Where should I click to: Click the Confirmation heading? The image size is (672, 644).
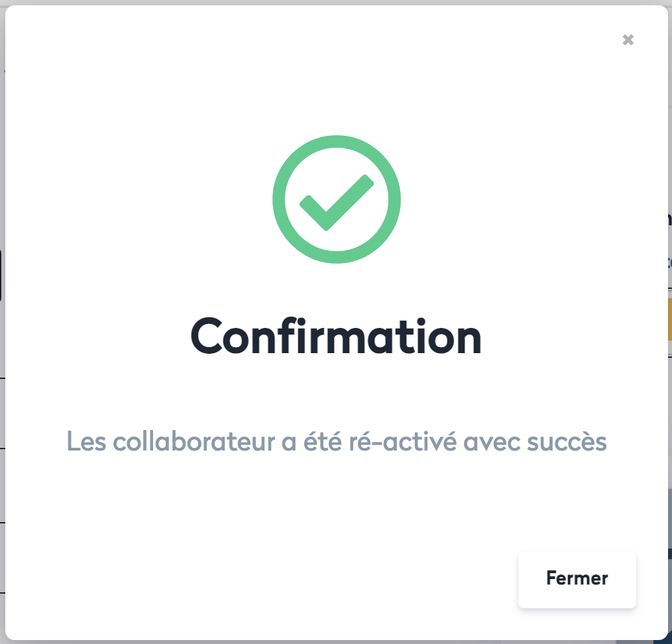click(x=336, y=337)
